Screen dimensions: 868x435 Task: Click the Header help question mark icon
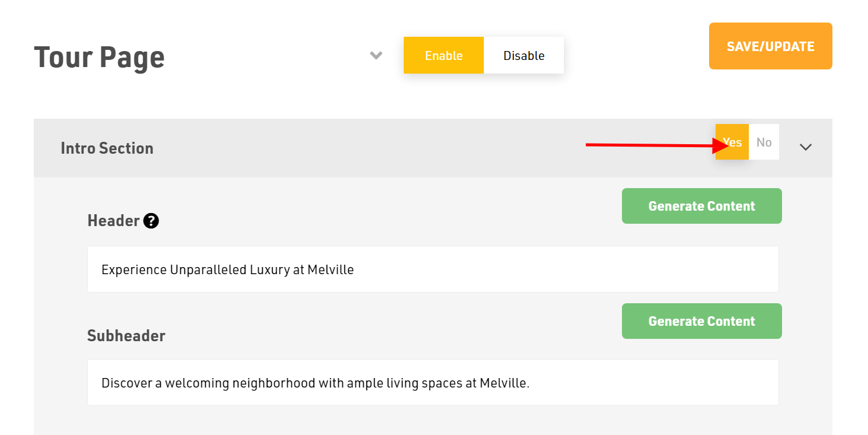pos(151,221)
